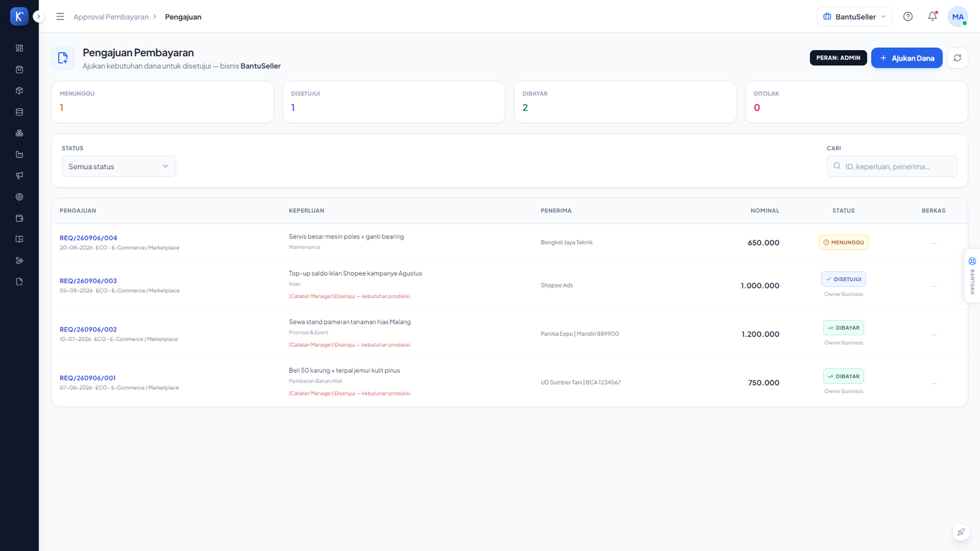This screenshot has height=551, width=980.
Task: Click the refresh icon button
Action: point(957,58)
